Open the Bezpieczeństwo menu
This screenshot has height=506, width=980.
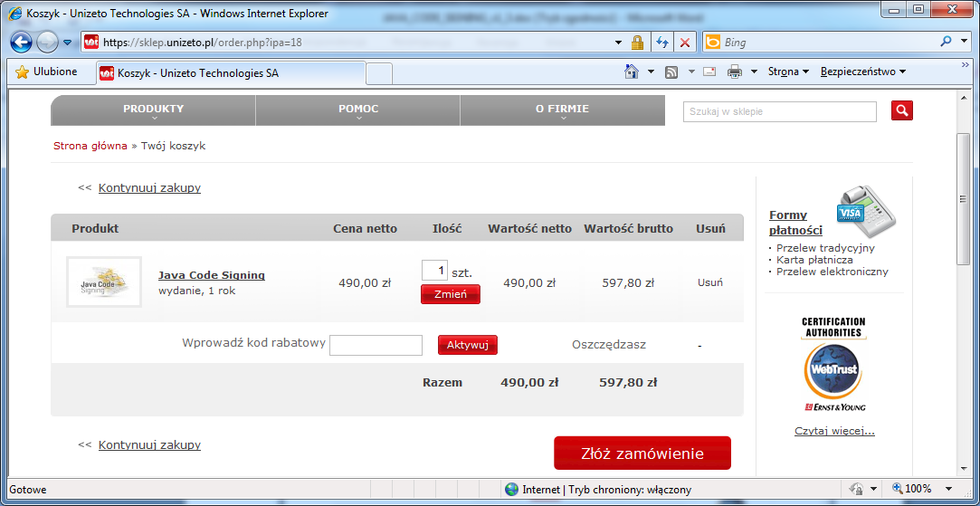coord(863,72)
